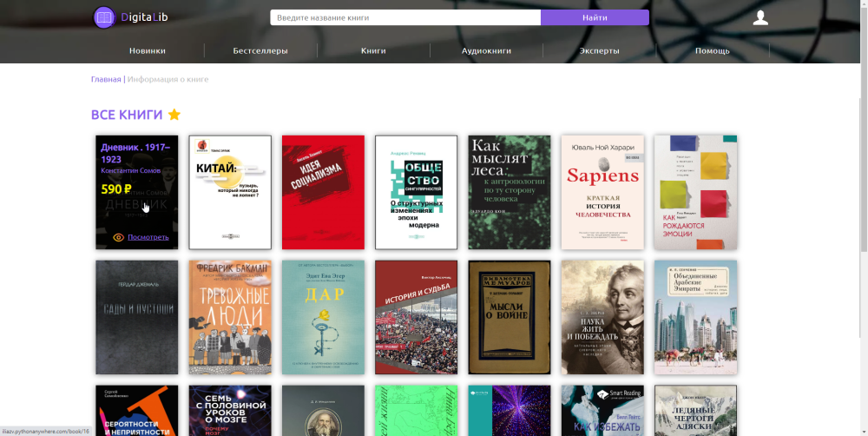Click the star icon beside ВСЕ КНИГИ
This screenshot has width=868, height=436.
coord(174,115)
